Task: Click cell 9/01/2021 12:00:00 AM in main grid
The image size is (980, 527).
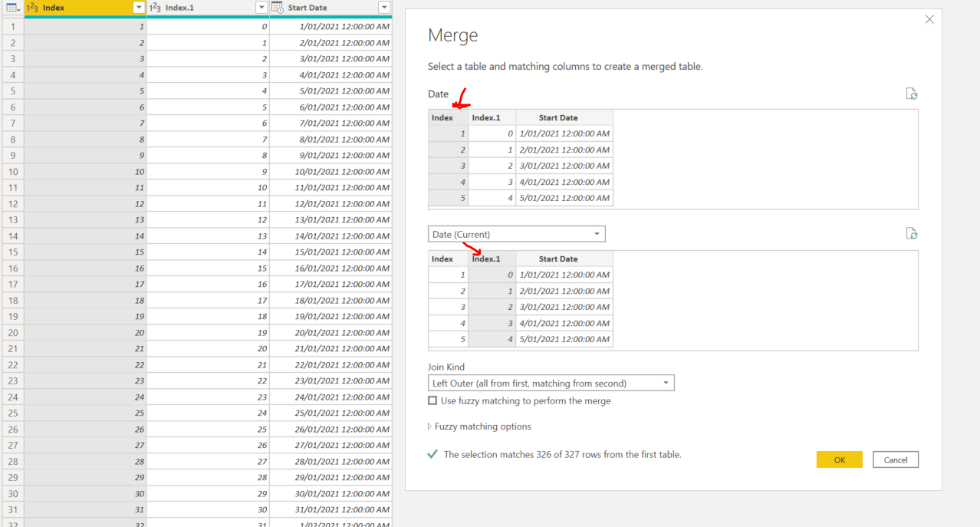Action: [x=331, y=156]
